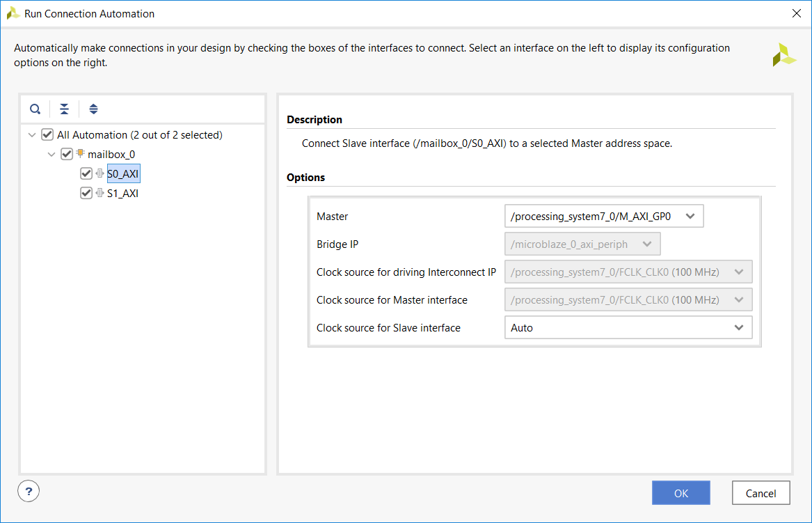Click the Collapse All icon
812x523 pixels.
(64, 109)
